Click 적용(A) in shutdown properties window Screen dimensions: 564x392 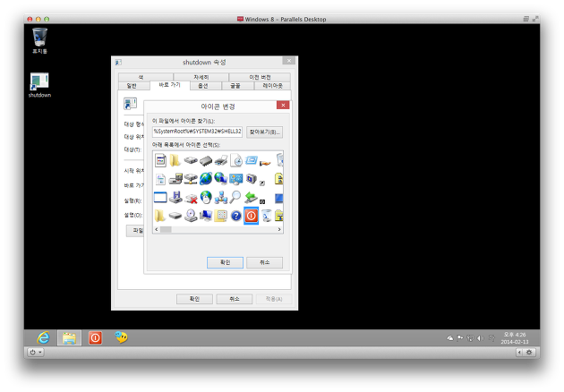tap(274, 299)
